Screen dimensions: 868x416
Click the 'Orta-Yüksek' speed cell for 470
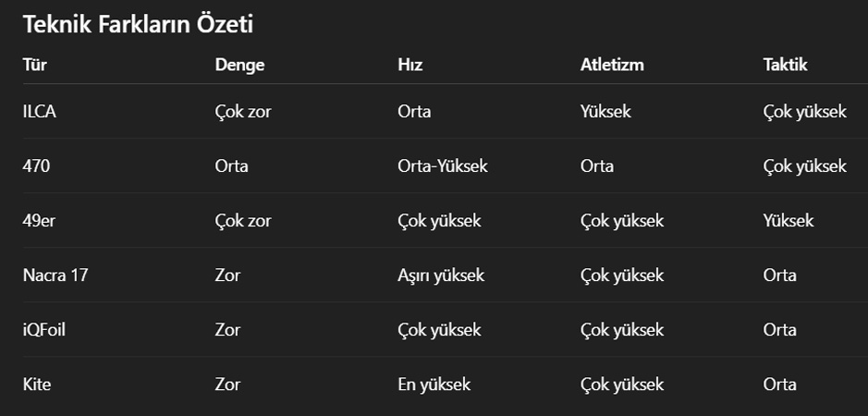[443, 166]
